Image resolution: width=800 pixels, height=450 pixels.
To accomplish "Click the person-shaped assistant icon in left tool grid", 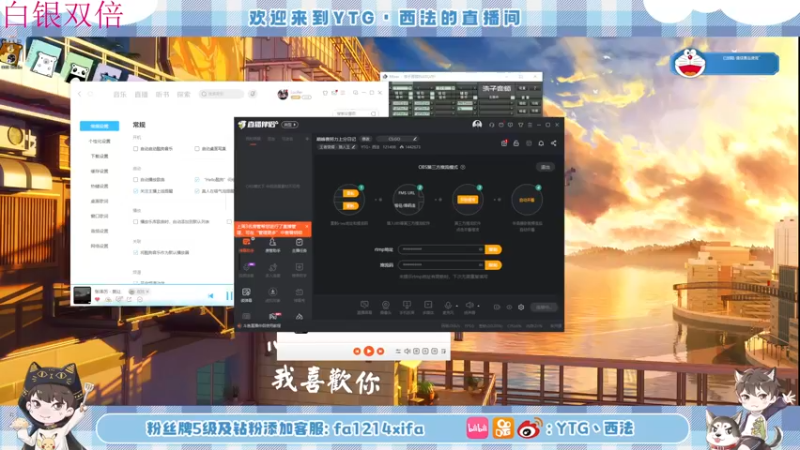I will point(272,242).
